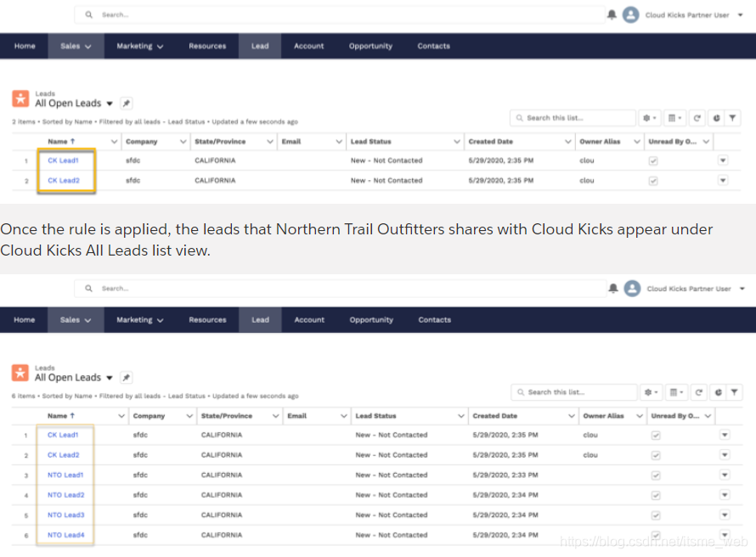This screenshot has height=557, width=756.
Task: Refresh the lower leads list
Action: coord(698,392)
